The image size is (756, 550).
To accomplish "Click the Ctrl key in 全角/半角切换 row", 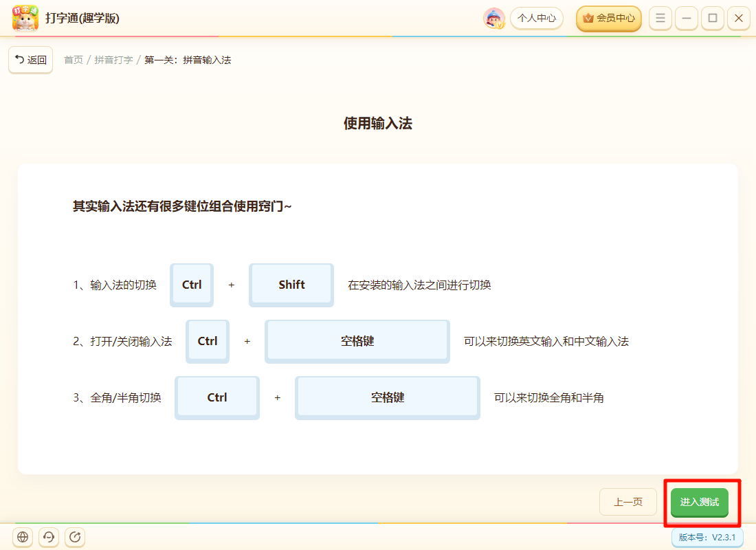I will click(x=217, y=398).
